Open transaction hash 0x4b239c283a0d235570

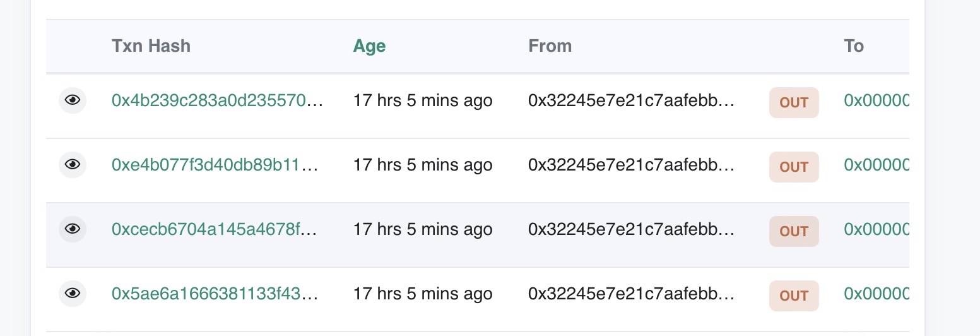(217, 100)
